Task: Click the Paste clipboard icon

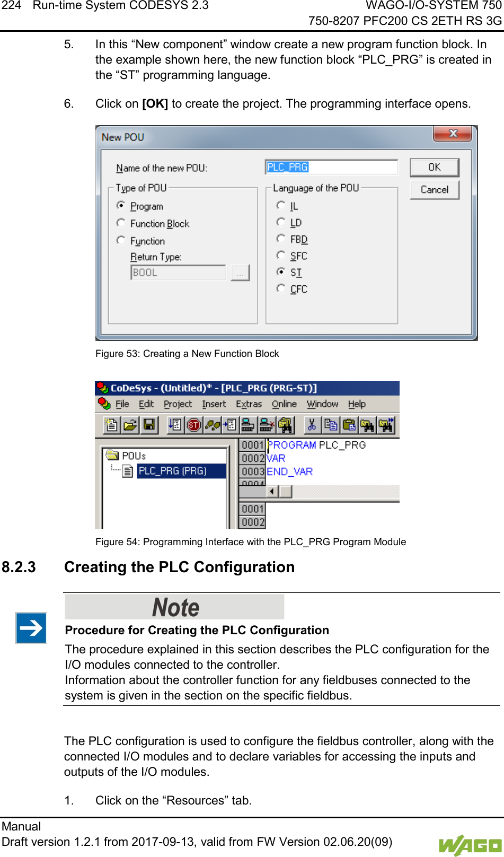Action: (349, 425)
